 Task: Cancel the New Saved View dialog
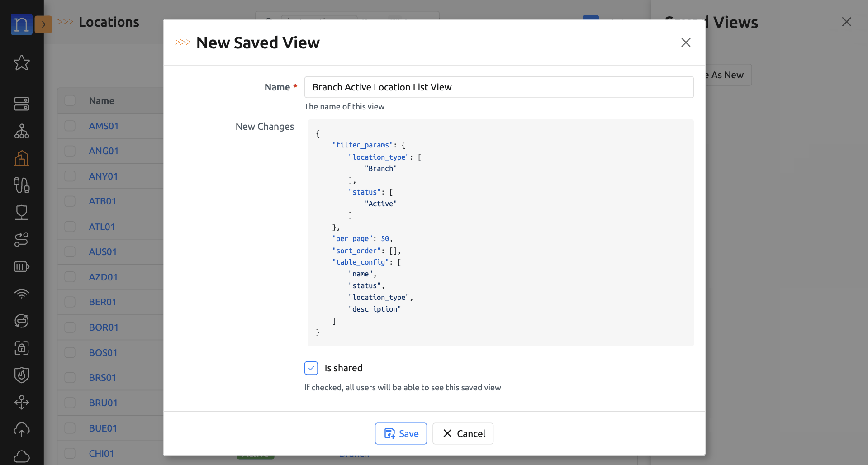pyautogui.click(x=463, y=433)
